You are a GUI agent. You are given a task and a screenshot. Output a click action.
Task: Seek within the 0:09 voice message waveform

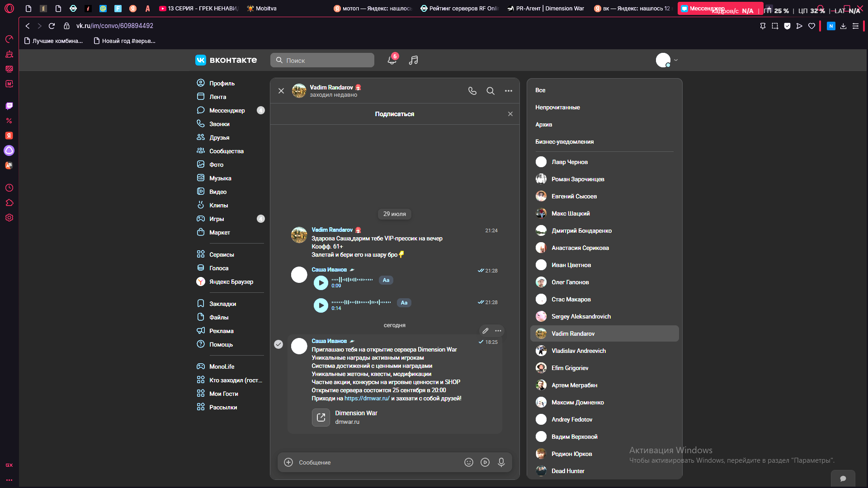(x=352, y=280)
